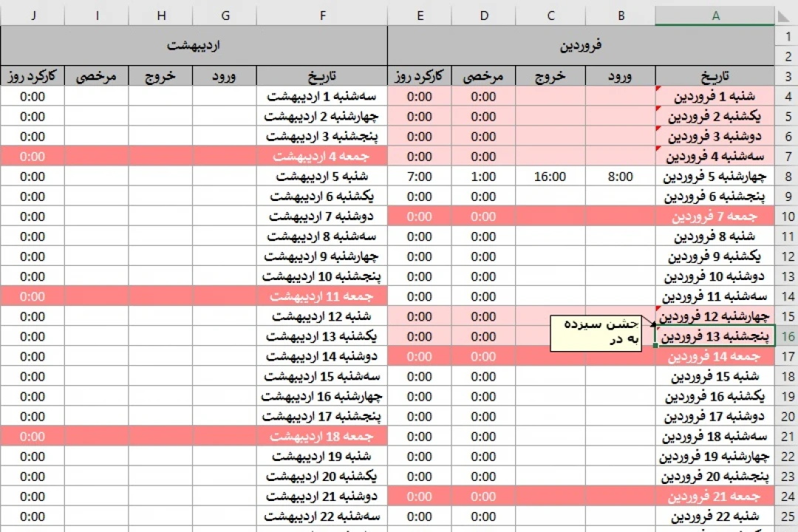Click the تاریخ header cell under فروردین
798x532 pixels.
click(713, 75)
